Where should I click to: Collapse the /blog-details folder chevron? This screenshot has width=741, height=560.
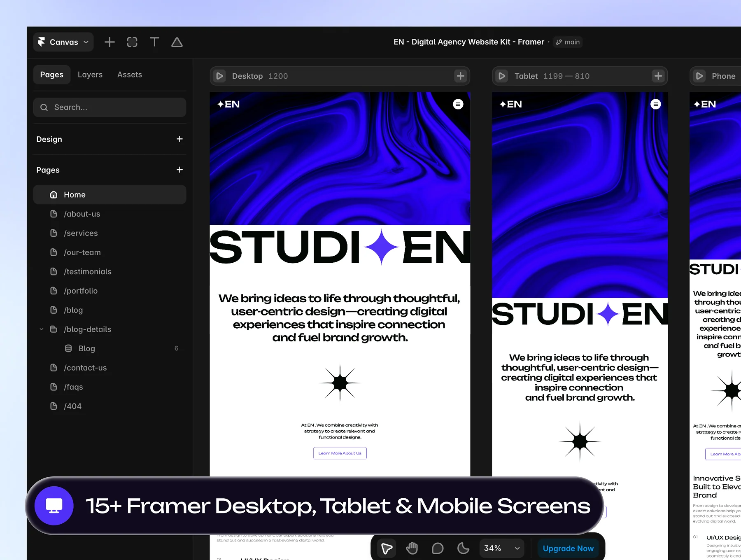tap(42, 329)
